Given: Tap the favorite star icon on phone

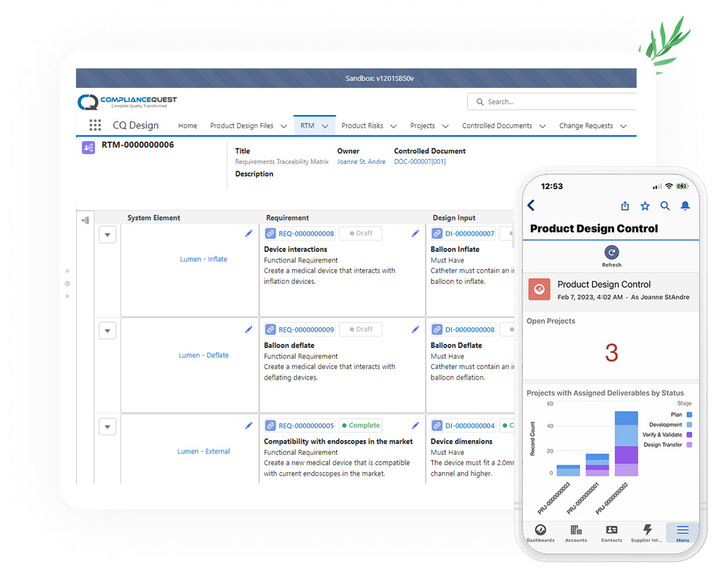Looking at the screenshot, I should (645, 206).
